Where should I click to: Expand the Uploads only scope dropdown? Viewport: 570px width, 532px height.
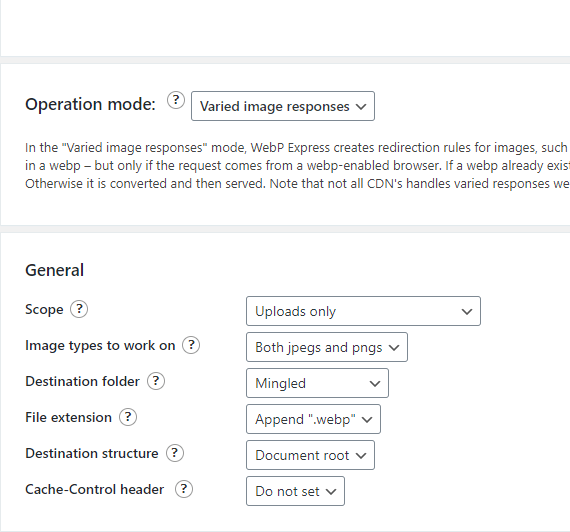point(363,311)
